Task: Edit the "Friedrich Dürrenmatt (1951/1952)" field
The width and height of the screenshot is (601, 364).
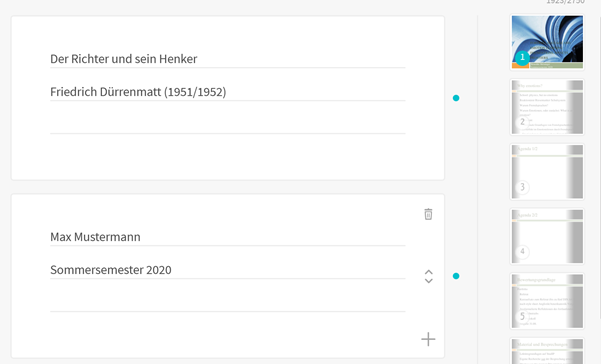Action: [228, 92]
